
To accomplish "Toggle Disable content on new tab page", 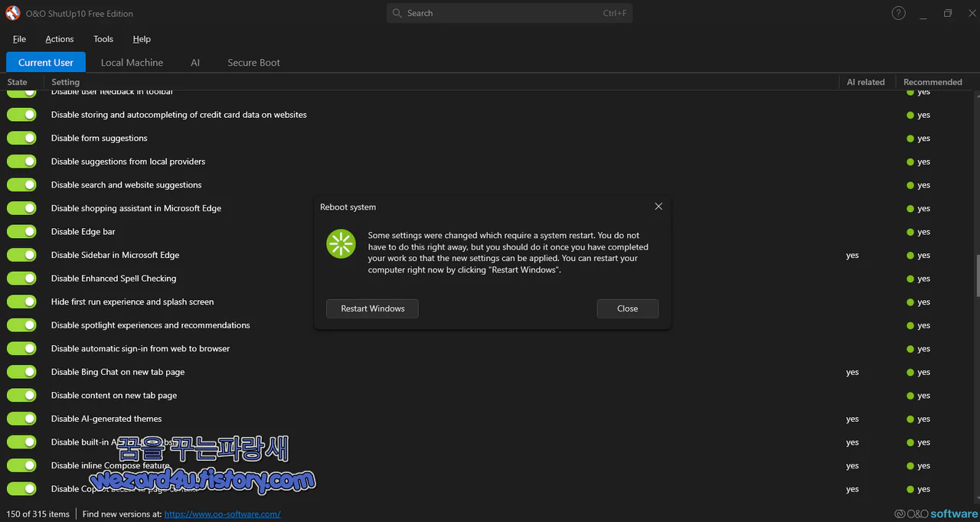I will (x=21, y=395).
